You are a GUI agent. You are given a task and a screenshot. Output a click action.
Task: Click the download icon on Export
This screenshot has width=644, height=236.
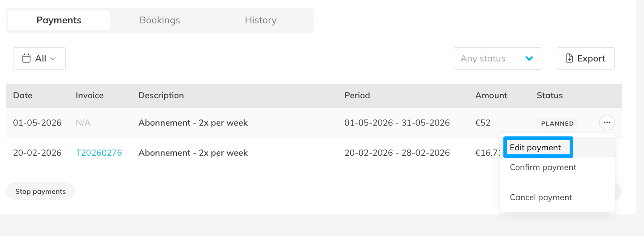click(x=569, y=58)
